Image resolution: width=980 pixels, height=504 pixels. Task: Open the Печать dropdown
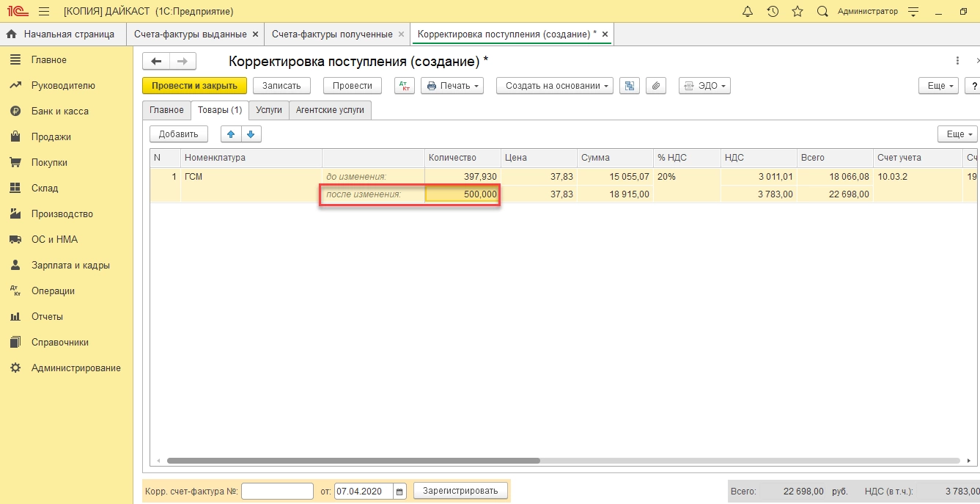click(x=452, y=86)
